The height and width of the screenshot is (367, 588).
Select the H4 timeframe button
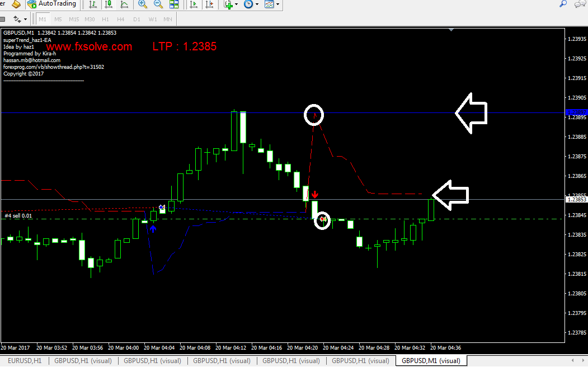coord(120,19)
